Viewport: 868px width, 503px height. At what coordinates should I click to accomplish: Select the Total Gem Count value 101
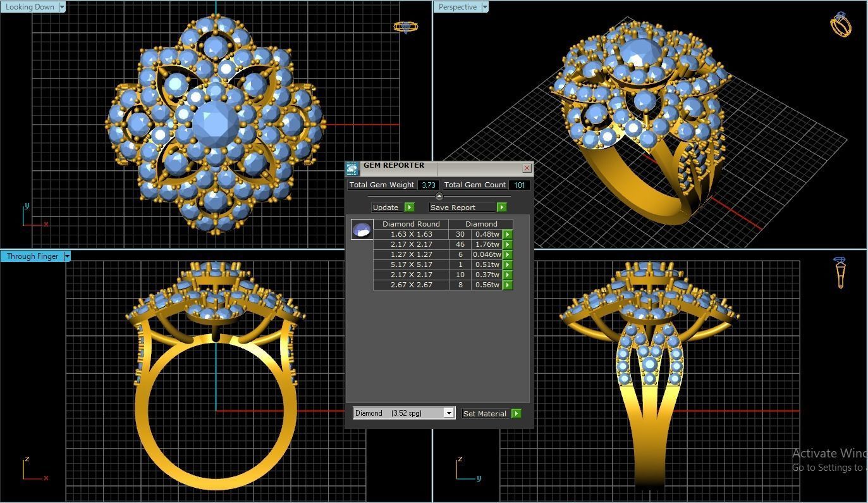(x=520, y=185)
